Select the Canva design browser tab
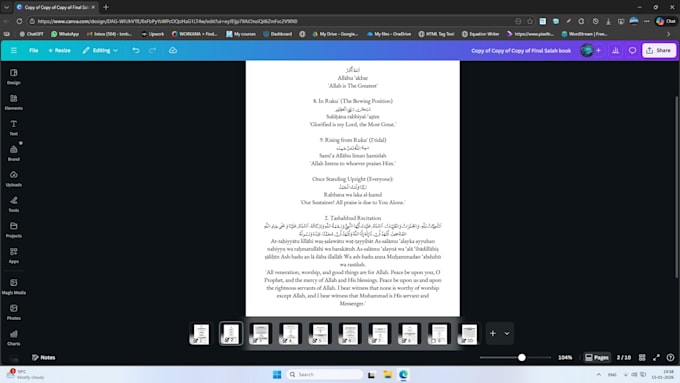 pyautogui.click(x=56, y=7)
